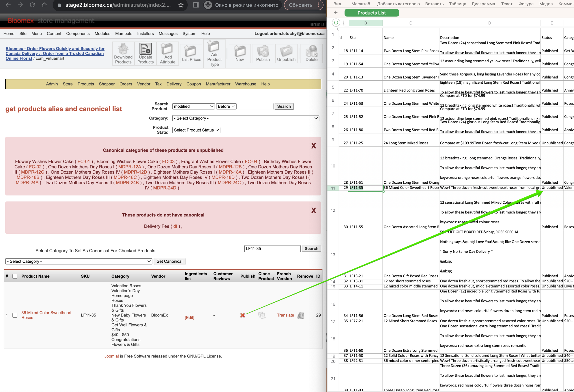Toggle the browser side panel icon

coord(196,5)
